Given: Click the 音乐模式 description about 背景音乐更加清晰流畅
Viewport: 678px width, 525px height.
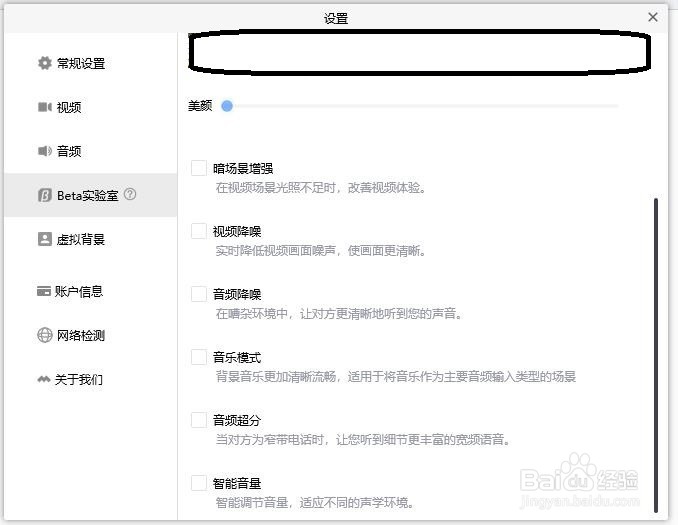Looking at the screenshot, I should pos(396,377).
